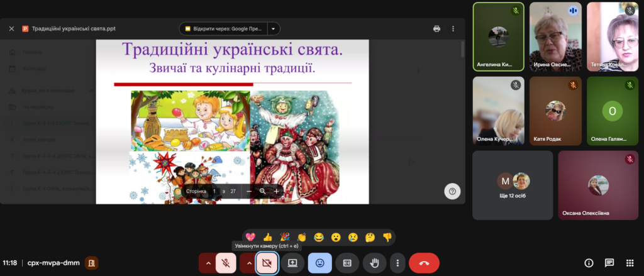Click Відкрити через: Google Презентації button
644x276 pixels.
(x=223, y=28)
